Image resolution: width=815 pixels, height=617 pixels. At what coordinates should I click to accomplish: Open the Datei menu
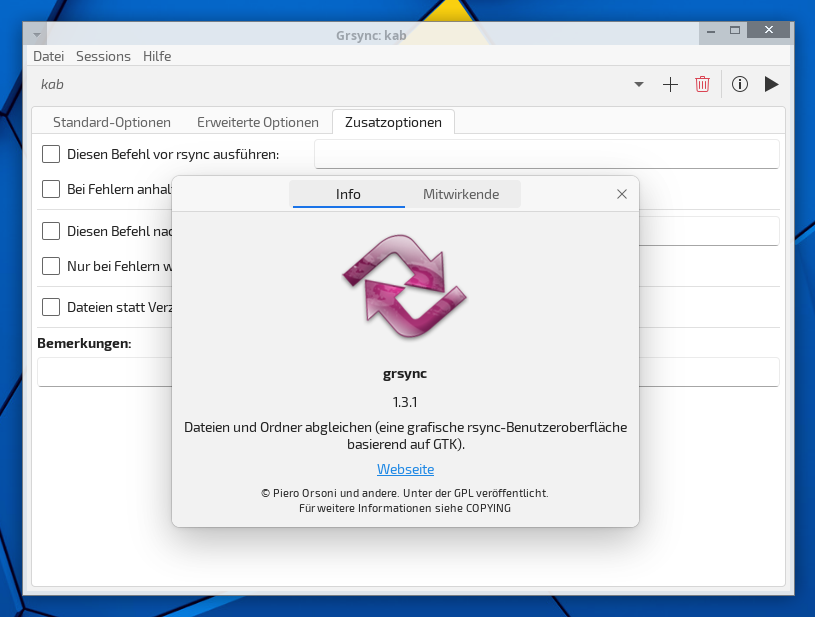pos(48,56)
